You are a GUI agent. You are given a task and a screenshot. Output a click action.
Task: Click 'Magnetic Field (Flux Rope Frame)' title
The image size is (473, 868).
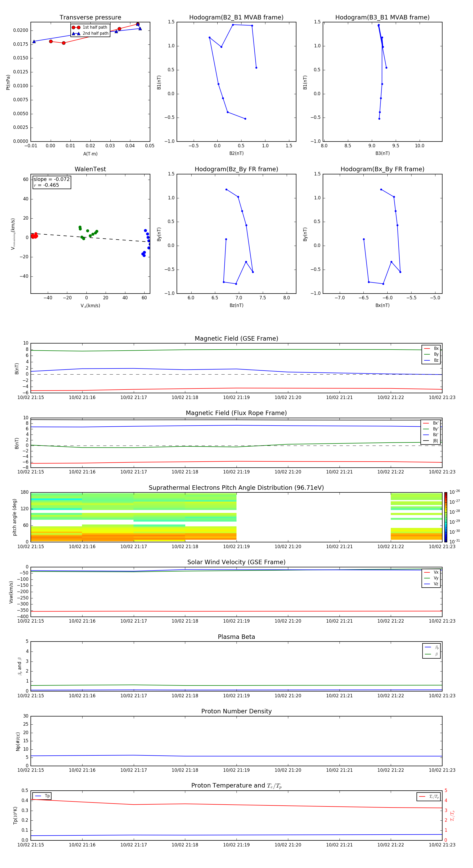pos(236,413)
